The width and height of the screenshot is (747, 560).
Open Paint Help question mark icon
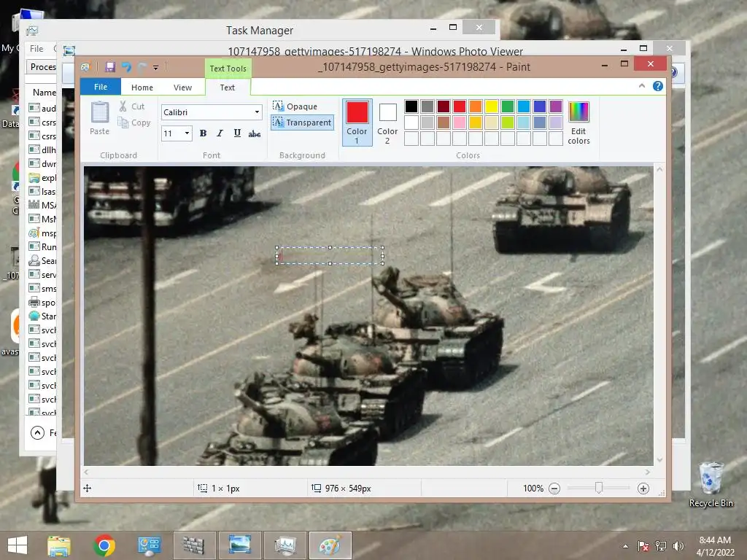[658, 86]
